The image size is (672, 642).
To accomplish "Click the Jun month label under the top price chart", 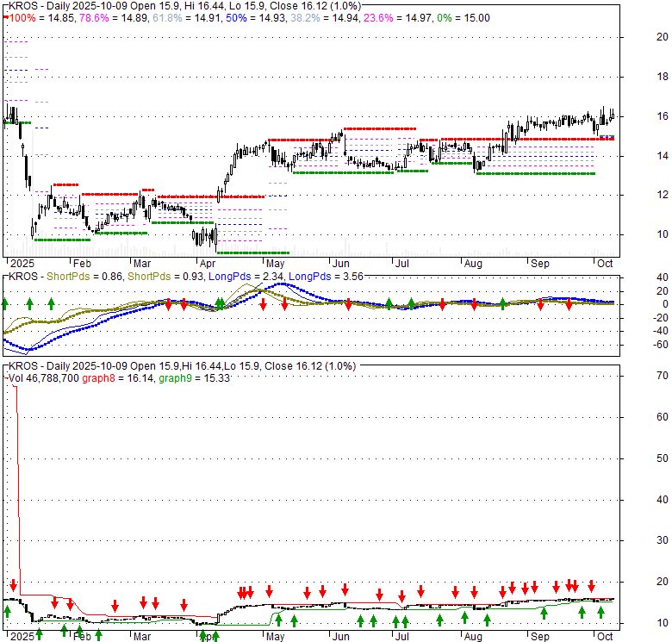I will point(340,264).
